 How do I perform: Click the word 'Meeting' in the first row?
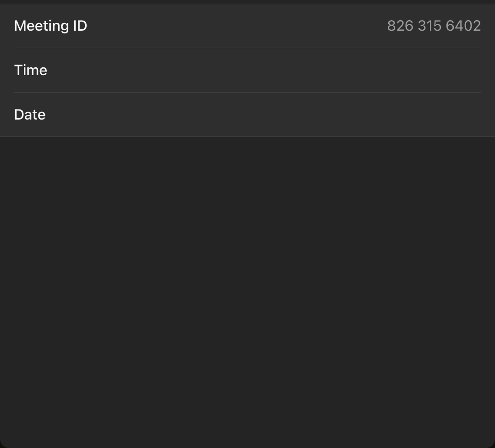pos(41,26)
